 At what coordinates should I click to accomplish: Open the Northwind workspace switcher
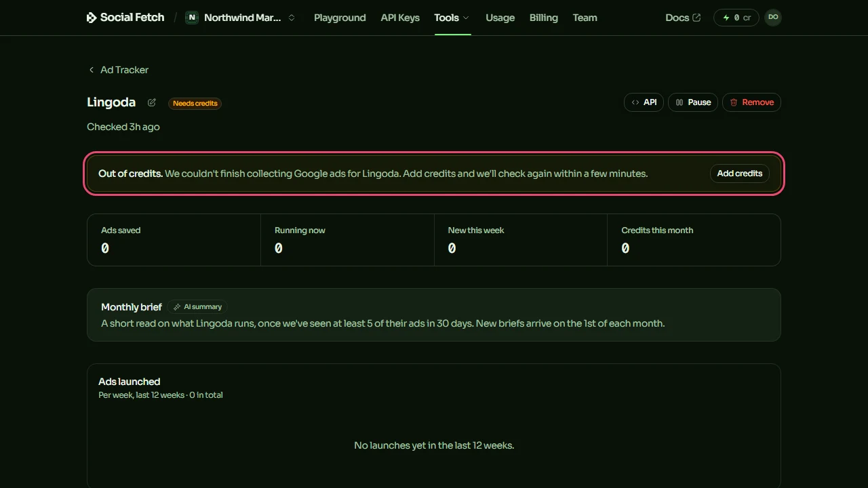[241, 18]
